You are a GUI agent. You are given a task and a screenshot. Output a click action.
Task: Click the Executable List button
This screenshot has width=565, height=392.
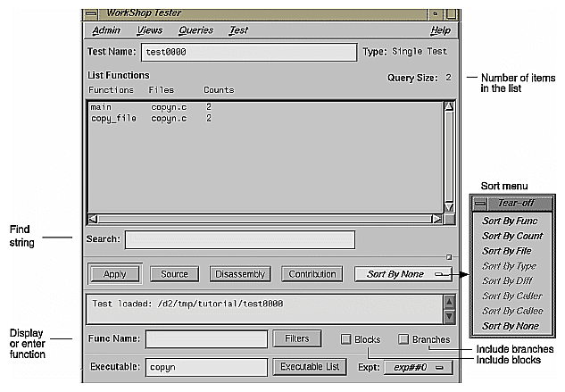[x=310, y=367]
